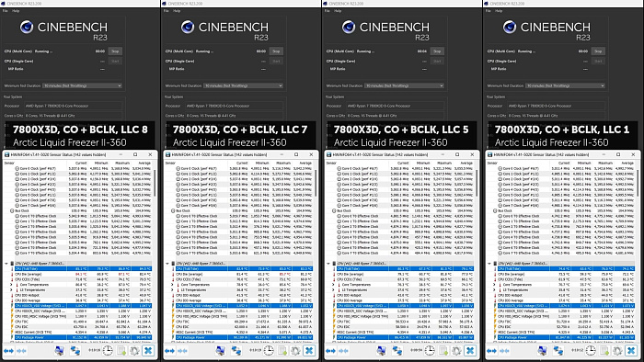The image size is (644, 362).
Task: Start logging icon in LLC 1 HWiNFO toolbar
Action: (604, 351)
